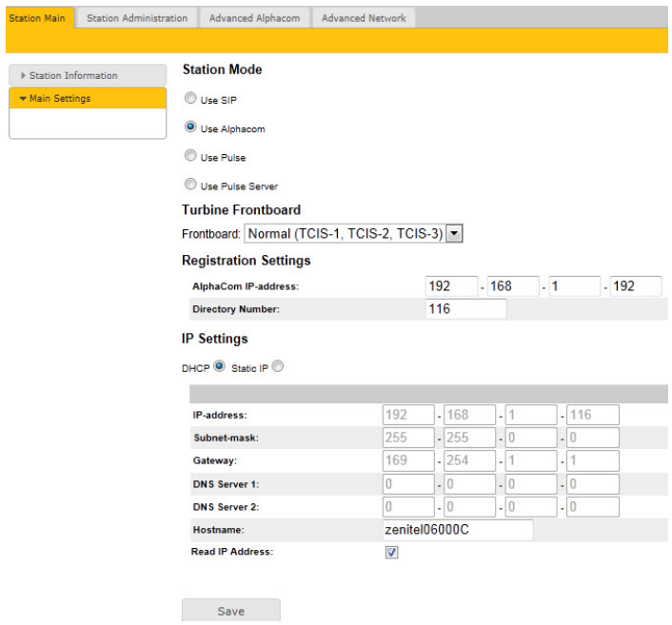Go to Advanced Alphacom tab
672x625 pixels.
pyautogui.click(x=254, y=18)
